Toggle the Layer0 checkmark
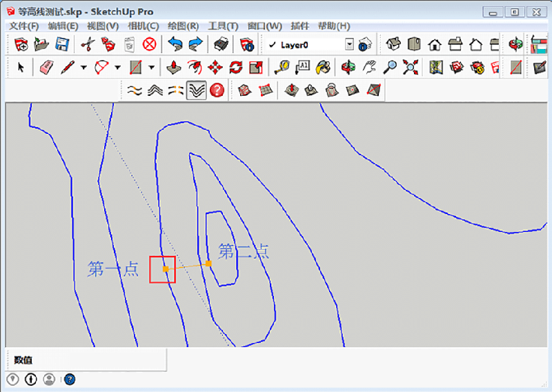The height and width of the screenshot is (392, 552). tap(273, 45)
